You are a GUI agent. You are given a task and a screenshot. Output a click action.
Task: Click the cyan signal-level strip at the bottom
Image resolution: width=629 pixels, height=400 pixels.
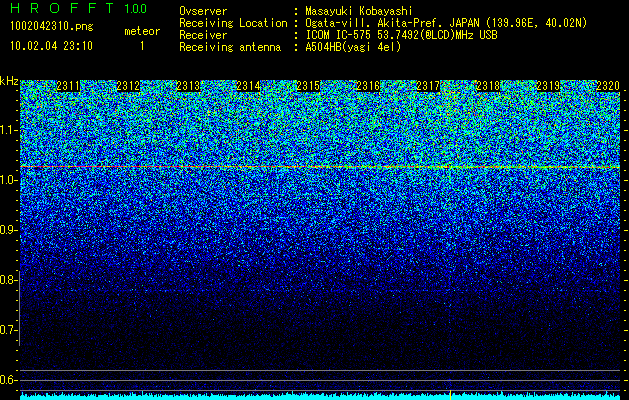[x=320, y=397]
